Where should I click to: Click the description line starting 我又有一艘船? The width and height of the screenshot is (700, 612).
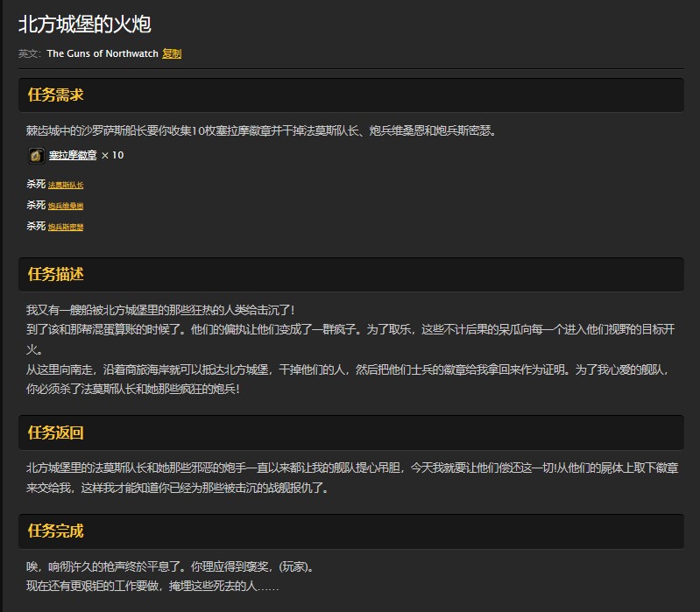pos(160,310)
